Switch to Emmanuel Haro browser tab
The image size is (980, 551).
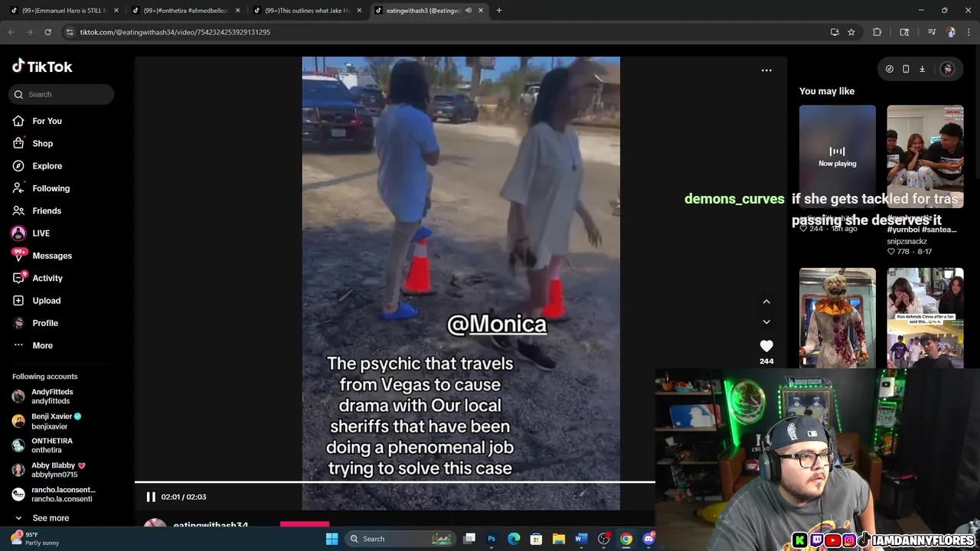(x=64, y=11)
